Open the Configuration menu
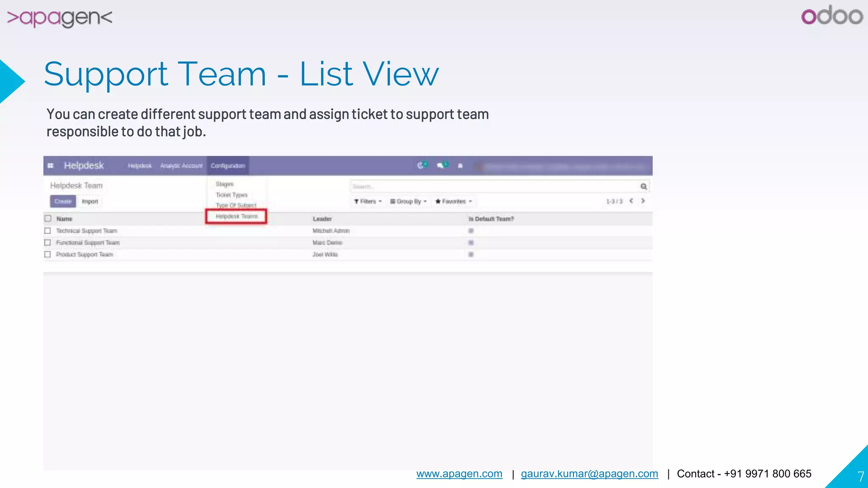The height and width of the screenshot is (488, 868). [x=228, y=166]
